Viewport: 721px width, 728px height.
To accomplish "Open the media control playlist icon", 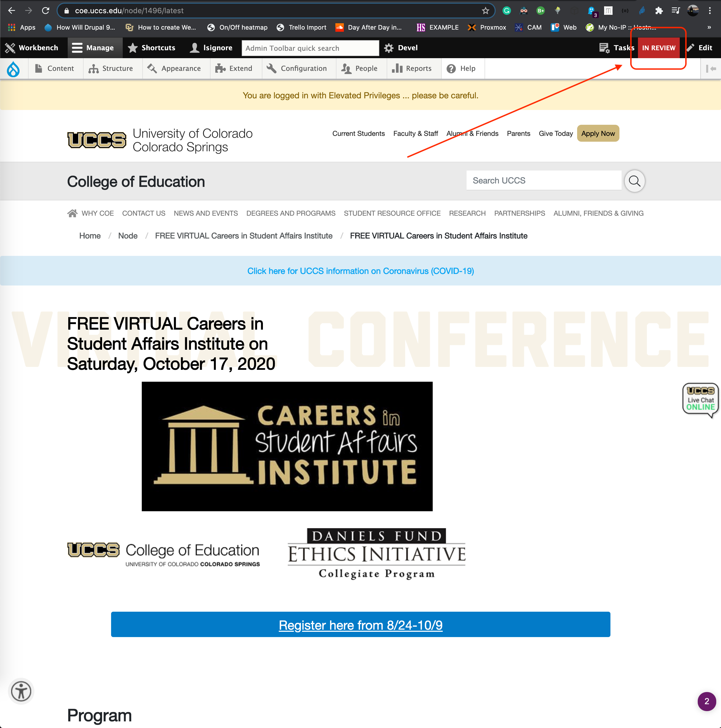I will tap(675, 11).
